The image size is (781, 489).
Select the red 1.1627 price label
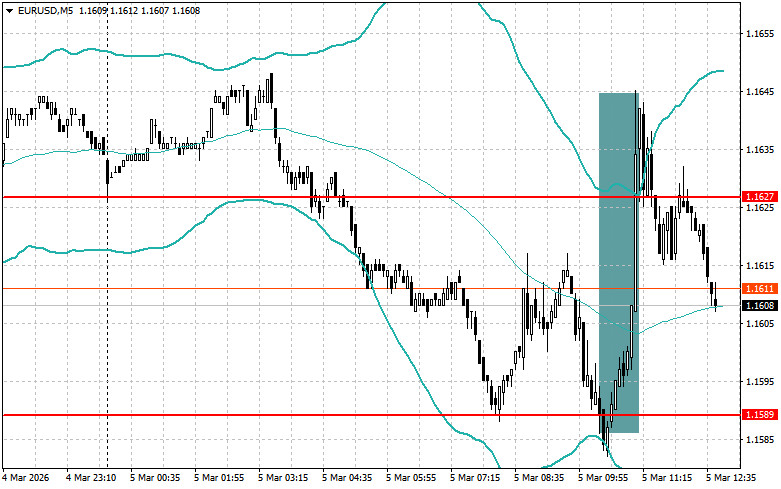[759, 197]
